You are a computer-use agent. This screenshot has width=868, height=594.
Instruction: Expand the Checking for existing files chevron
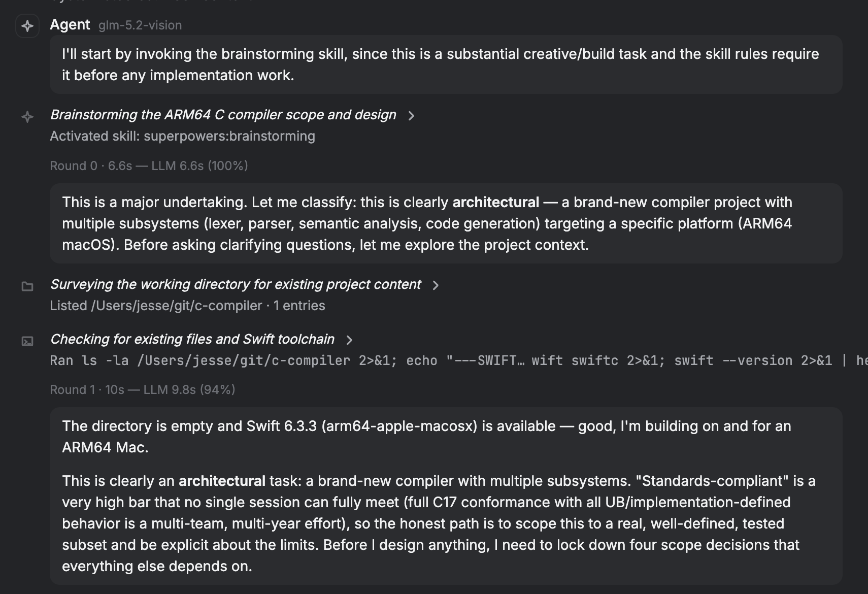[x=349, y=340]
